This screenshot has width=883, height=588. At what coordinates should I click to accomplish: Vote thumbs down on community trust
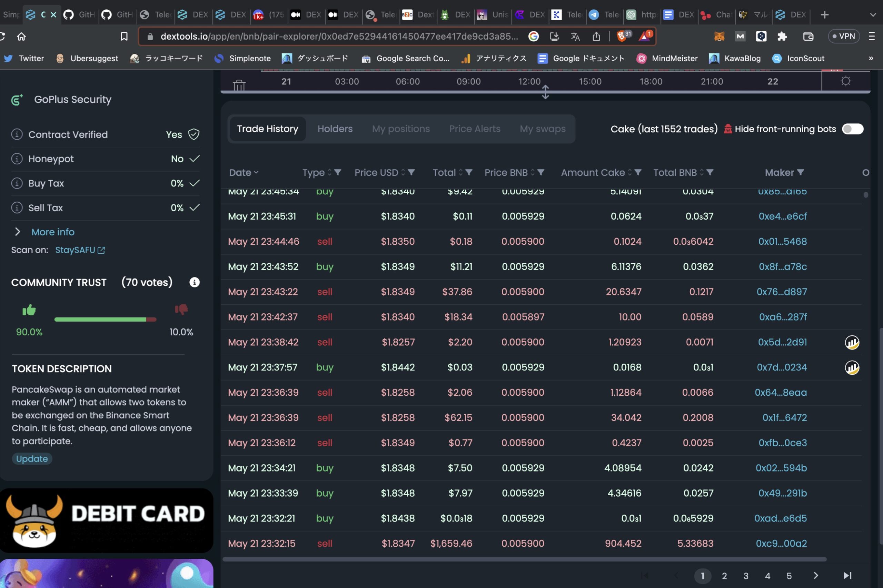coord(181,309)
